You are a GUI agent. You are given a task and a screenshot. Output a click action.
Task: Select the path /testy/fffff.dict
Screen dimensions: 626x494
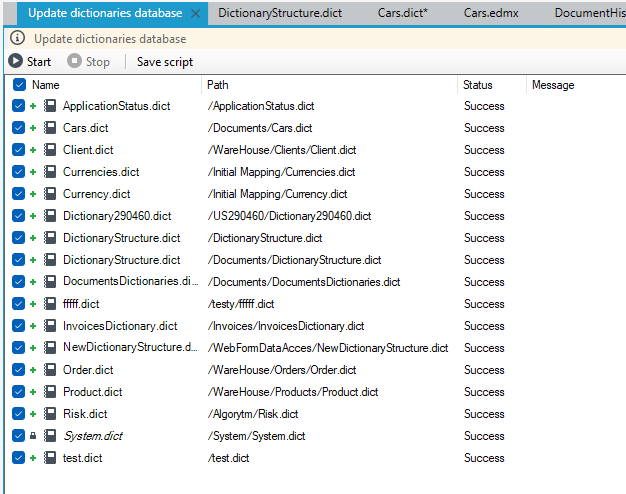click(241, 304)
